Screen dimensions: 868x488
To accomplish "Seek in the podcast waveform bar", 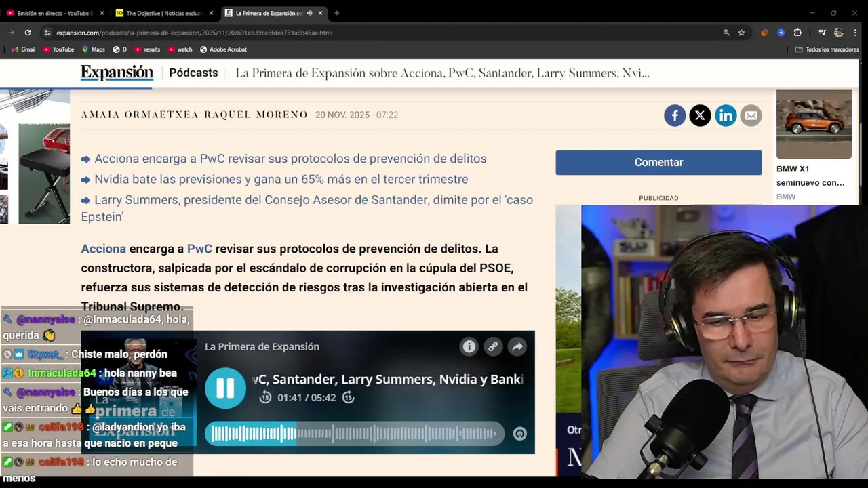I will tap(355, 434).
